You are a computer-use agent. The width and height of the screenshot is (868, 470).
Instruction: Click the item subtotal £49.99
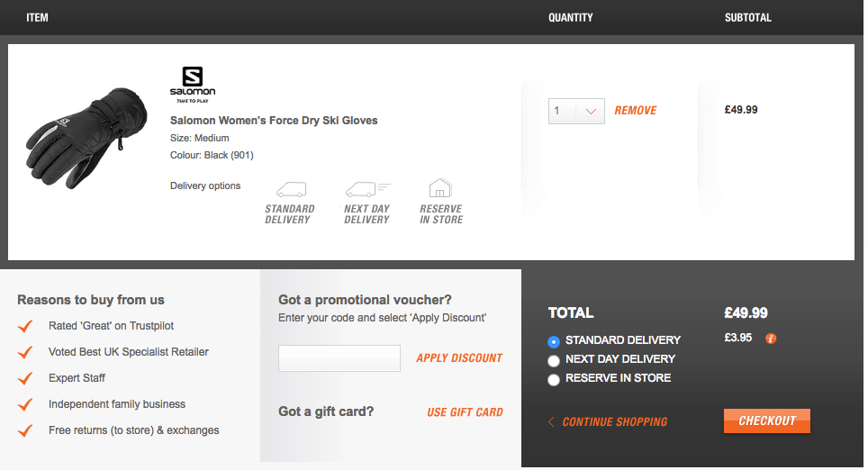click(741, 110)
